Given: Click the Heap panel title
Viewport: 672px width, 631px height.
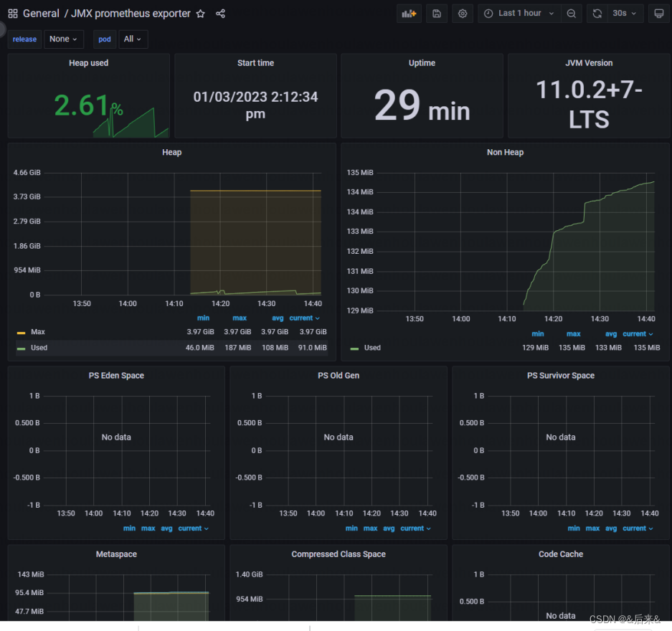Looking at the screenshot, I should [171, 152].
